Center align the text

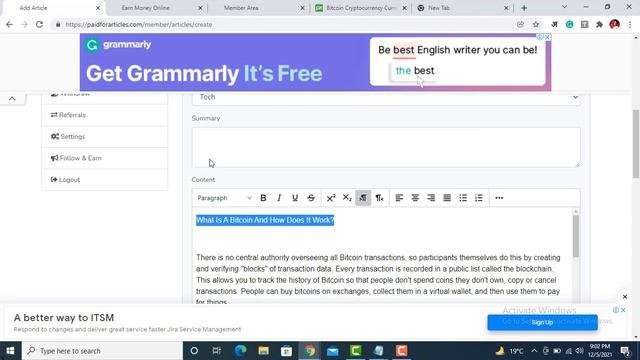(415, 198)
